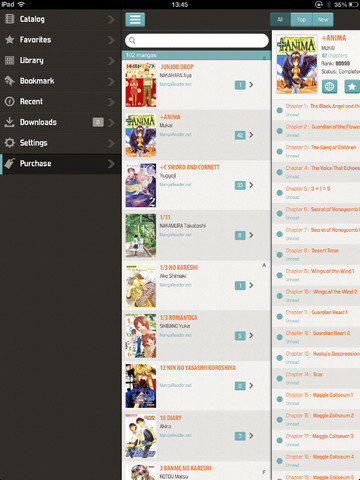360x480 pixels.
Task: Click the 18 Diary chapter count badge
Action: point(240,436)
